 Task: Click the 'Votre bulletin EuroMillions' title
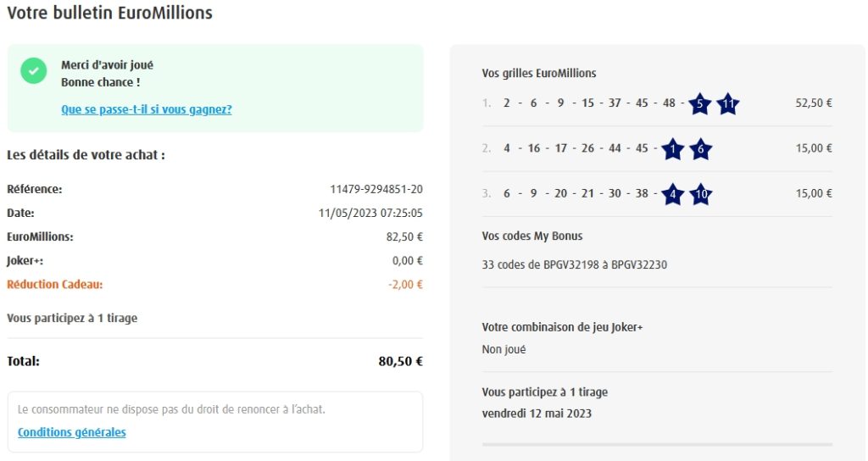[109, 14]
